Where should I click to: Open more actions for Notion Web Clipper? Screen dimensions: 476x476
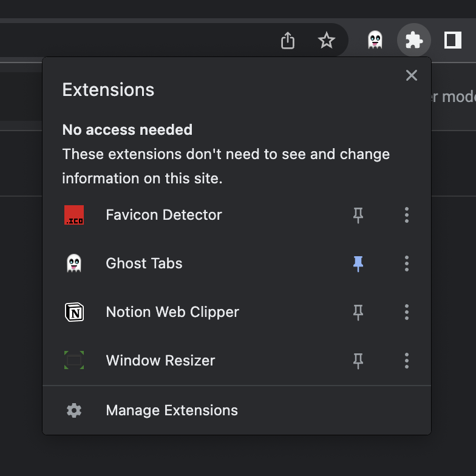tap(407, 312)
